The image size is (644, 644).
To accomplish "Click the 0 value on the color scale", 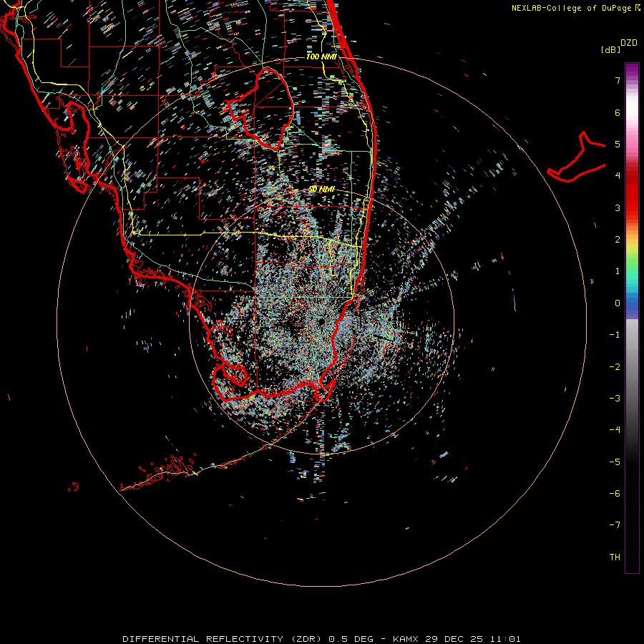I will [618, 303].
